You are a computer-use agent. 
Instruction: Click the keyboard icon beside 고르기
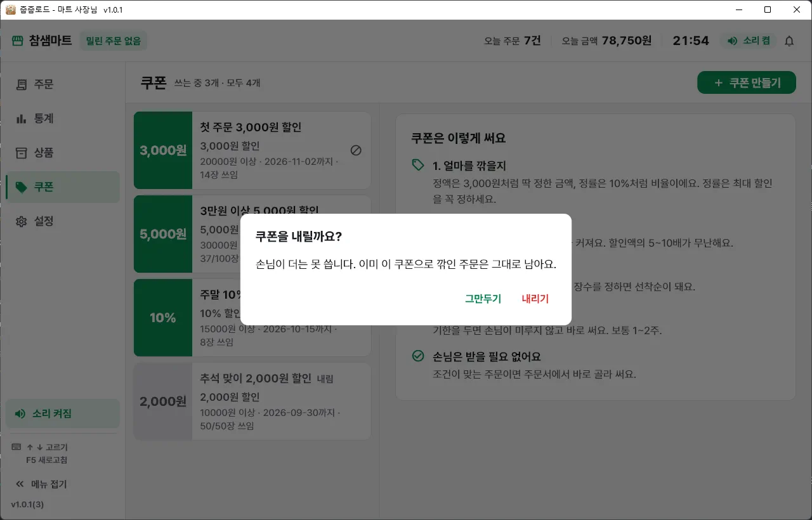click(16, 447)
